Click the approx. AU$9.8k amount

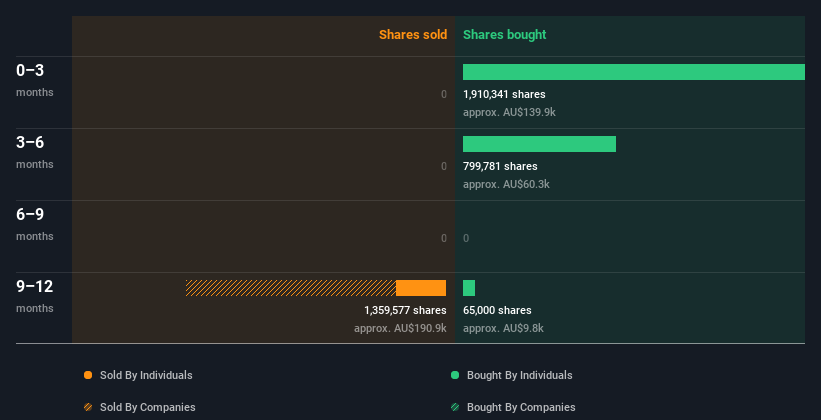(503, 328)
